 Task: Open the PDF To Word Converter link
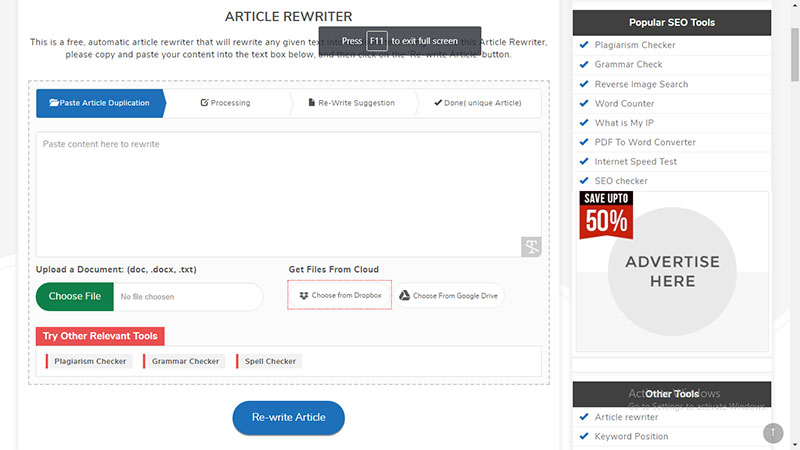(x=645, y=142)
